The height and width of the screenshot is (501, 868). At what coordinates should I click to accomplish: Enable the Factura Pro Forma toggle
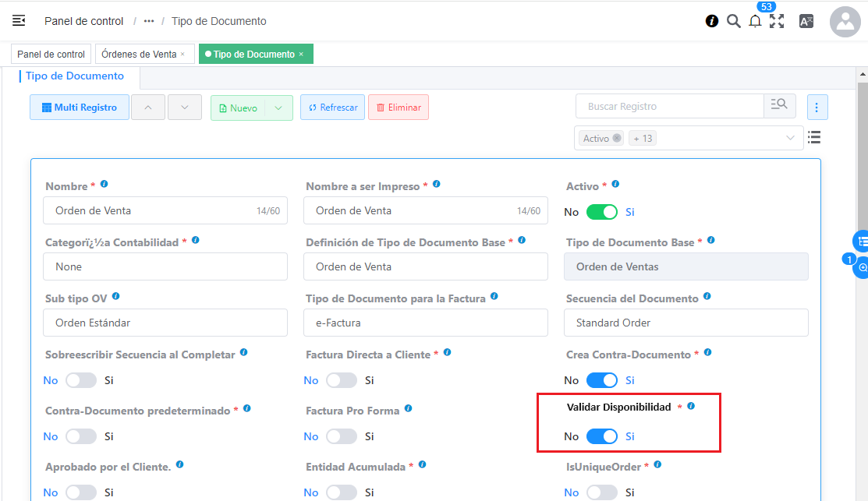341,436
